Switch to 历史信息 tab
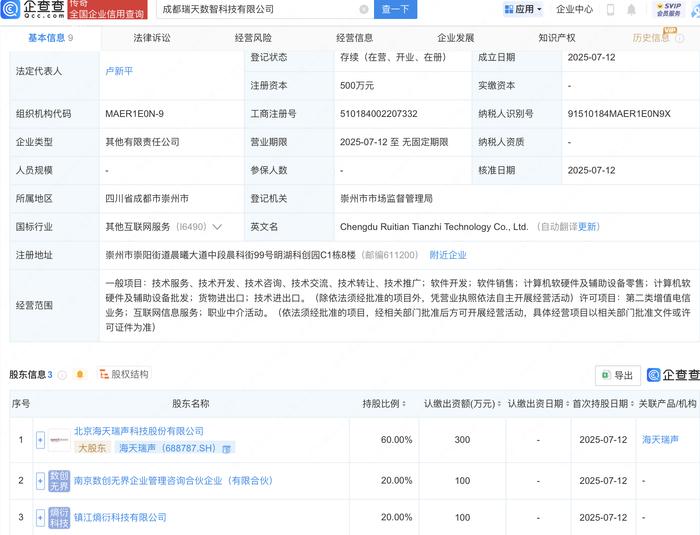Image resolution: width=700 pixels, height=535 pixels. pos(651,38)
